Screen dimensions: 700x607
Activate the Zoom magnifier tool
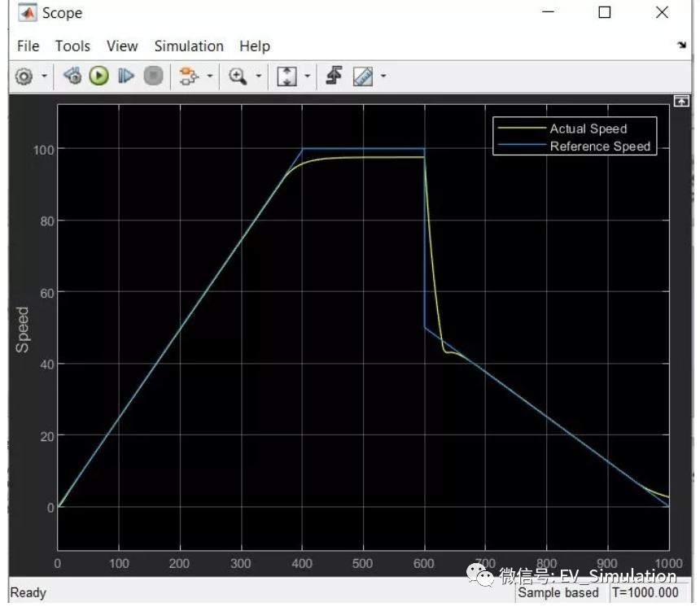238,76
